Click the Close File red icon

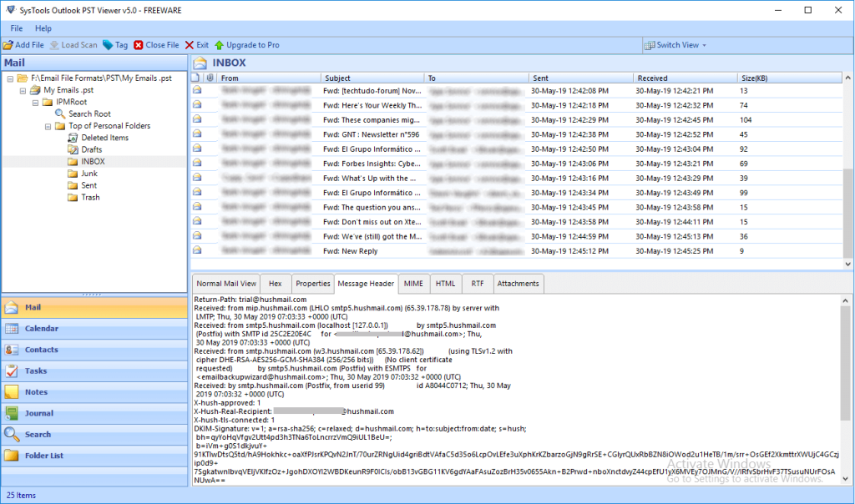tap(139, 45)
